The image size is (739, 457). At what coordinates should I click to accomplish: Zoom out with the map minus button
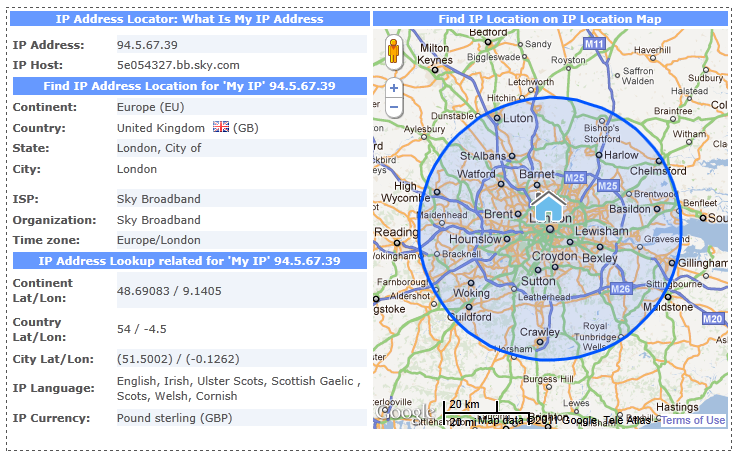(x=393, y=106)
